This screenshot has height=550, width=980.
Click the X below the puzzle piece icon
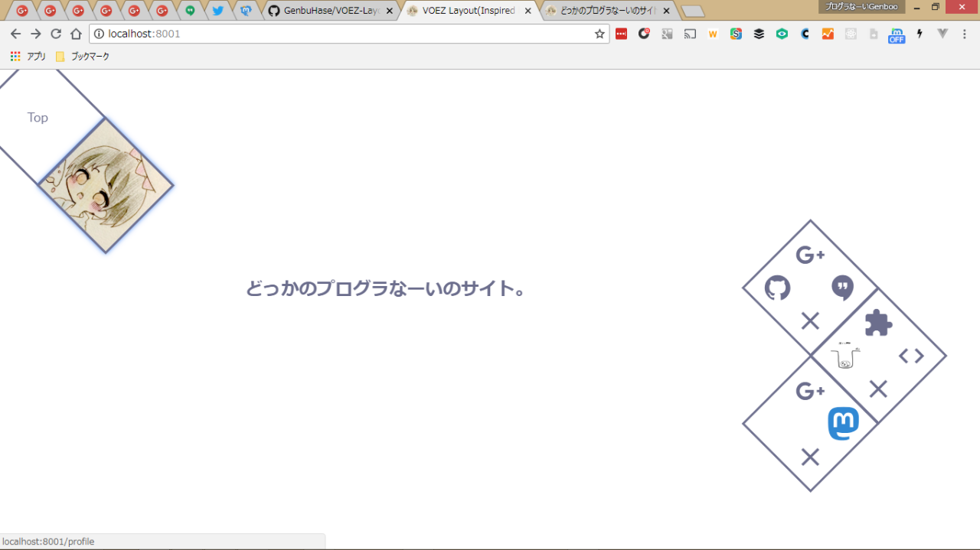[x=878, y=389]
